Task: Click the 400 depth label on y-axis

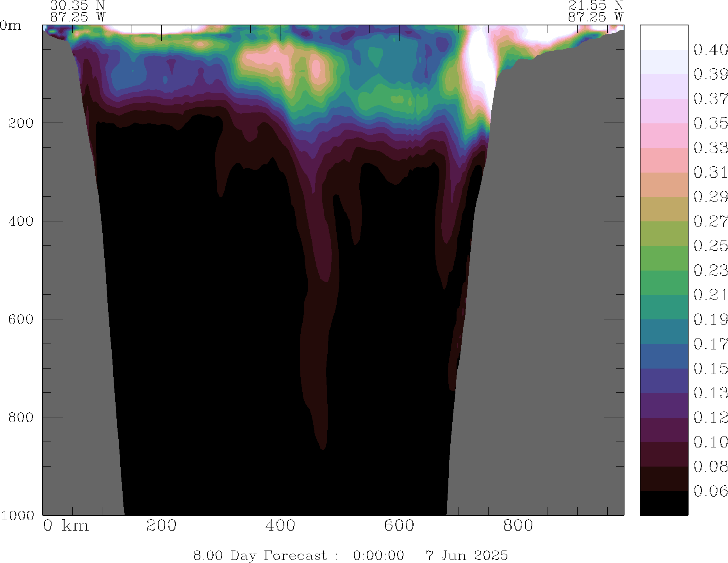Action: point(21,221)
